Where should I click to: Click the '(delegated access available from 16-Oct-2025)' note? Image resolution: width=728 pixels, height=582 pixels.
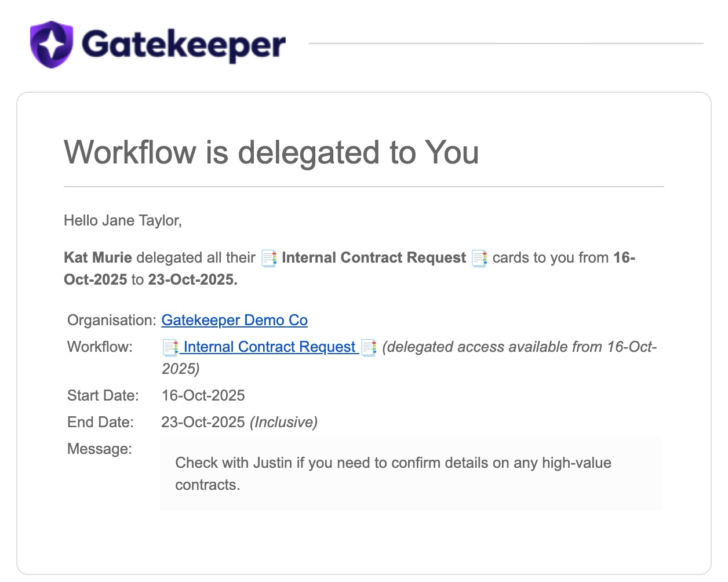(409, 358)
